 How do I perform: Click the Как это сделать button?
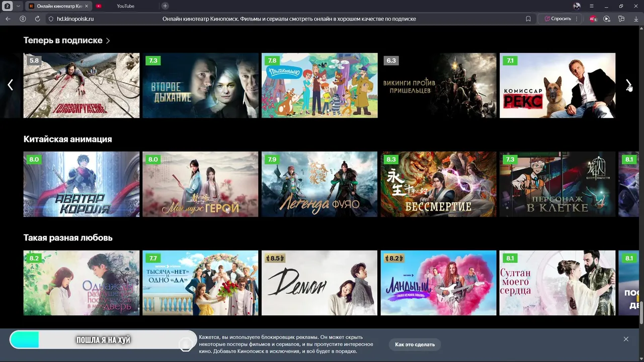click(415, 344)
